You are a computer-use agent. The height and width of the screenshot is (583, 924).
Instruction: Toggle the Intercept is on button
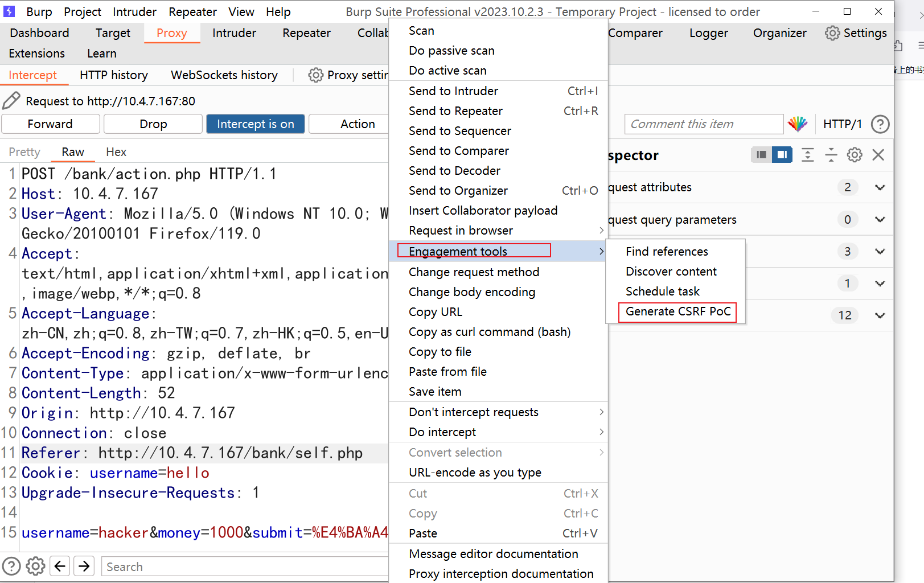point(256,124)
